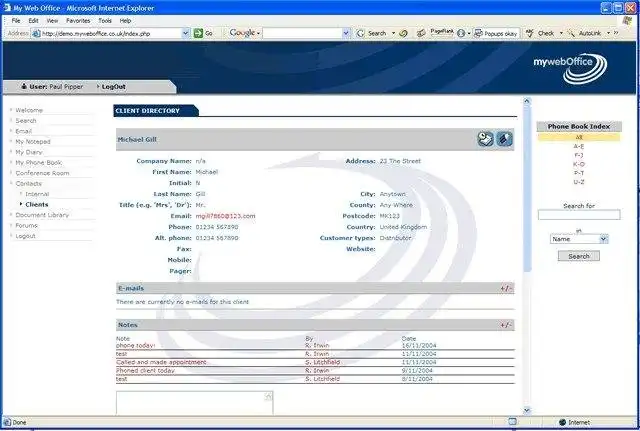Open the AutoLink options dropdown arrow
The height and width of the screenshot is (431, 640).
point(608,33)
